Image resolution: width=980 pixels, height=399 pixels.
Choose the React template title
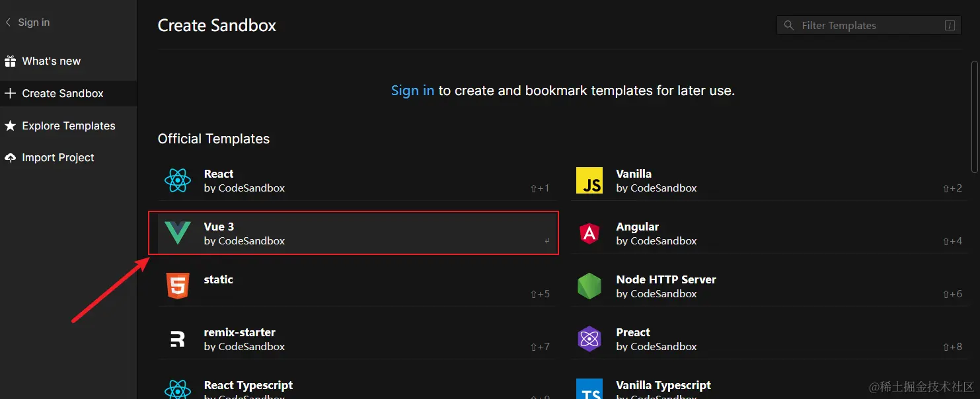pos(219,174)
